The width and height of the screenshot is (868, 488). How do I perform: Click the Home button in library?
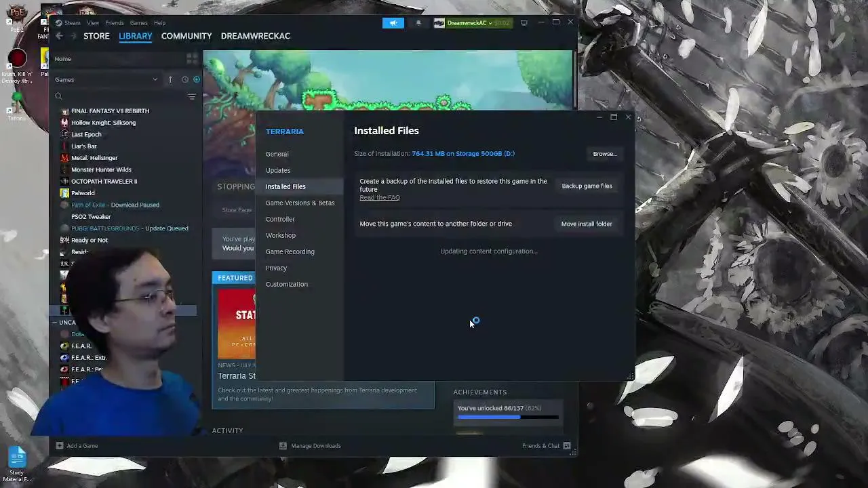[x=62, y=59]
